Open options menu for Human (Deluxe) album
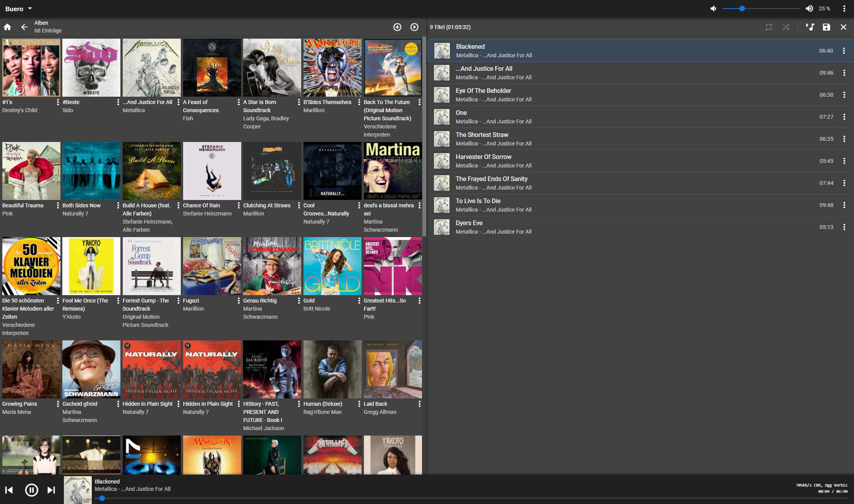Image resolution: width=854 pixels, height=504 pixels. click(x=359, y=404)
